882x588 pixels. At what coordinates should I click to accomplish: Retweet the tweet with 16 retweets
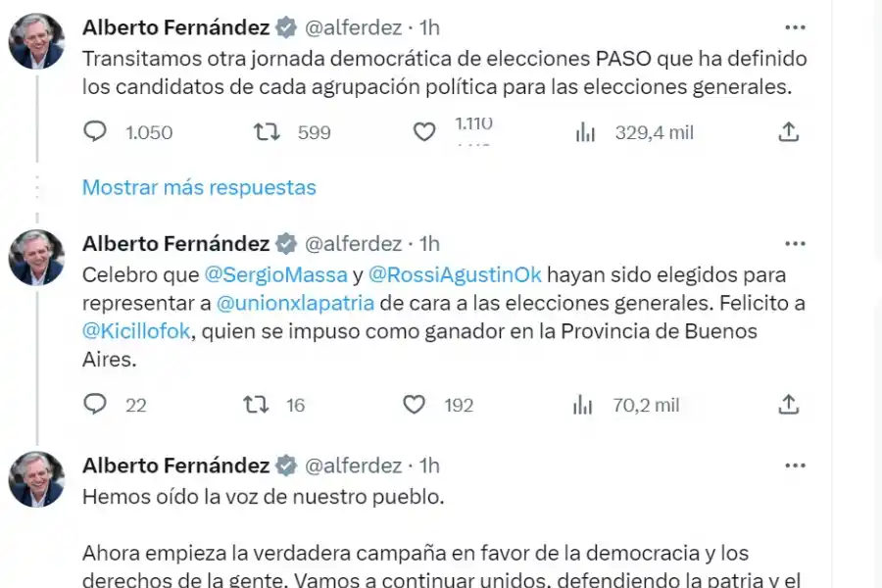[257, 405]
